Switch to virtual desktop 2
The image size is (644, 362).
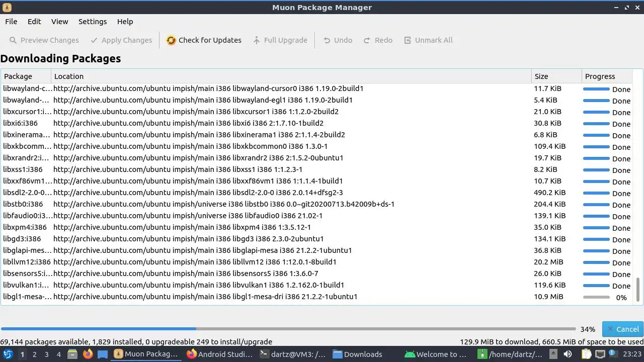pyautogui.click(x=34, y=354)
